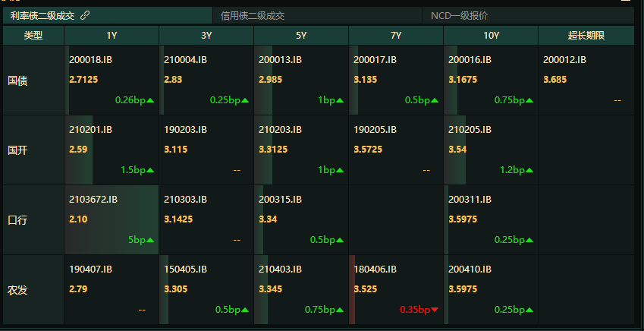Click the link icon beside 利率债二级成交
Viewport: 644px width, 331px height.
coord(85,16)
